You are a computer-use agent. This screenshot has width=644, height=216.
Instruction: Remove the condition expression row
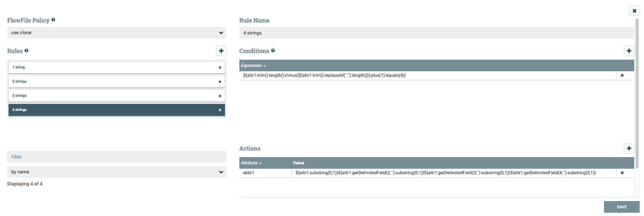[622, 76]
